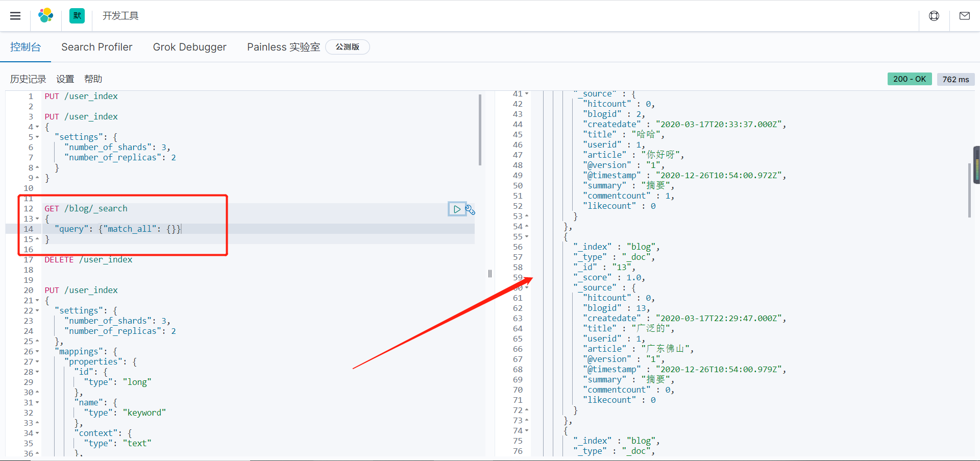
Task: Collapse context field fold at line 34
Action: 37,433
